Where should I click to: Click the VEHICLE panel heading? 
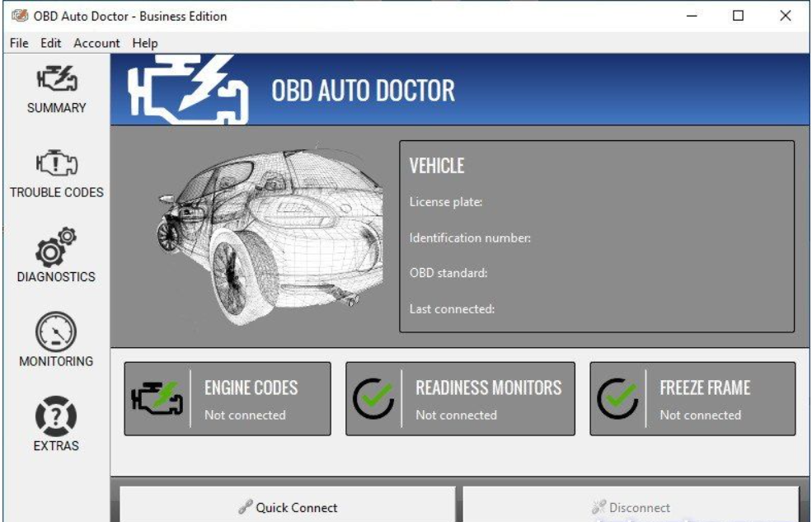coord(437,166)
